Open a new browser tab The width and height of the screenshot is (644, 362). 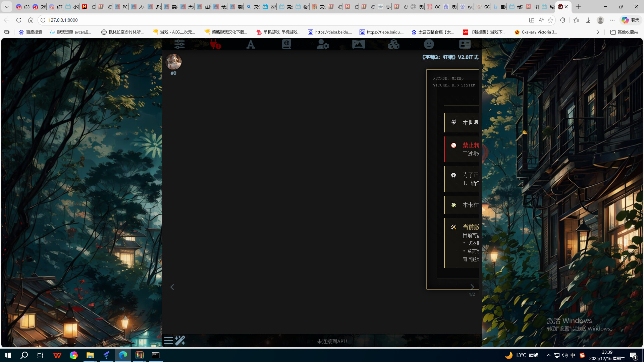click(578, 7)
